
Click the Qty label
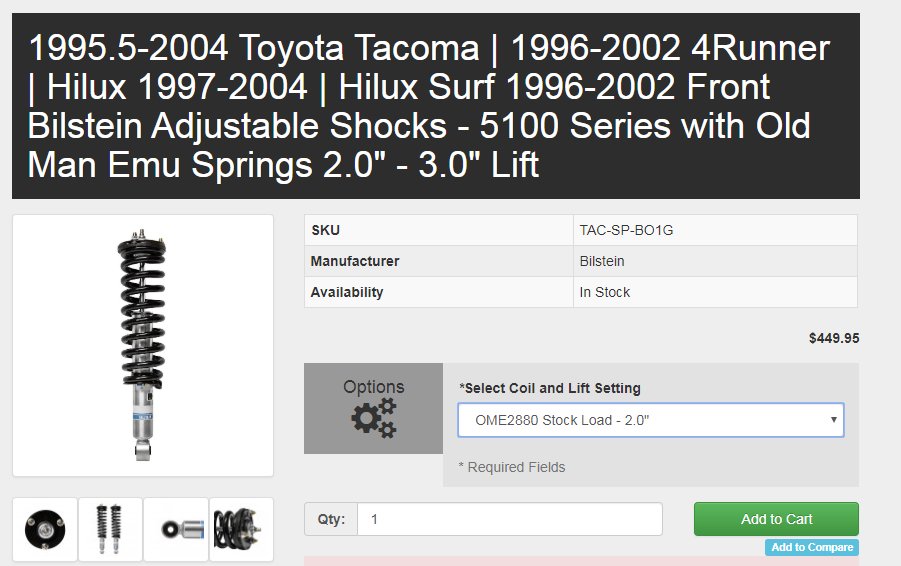331,519
